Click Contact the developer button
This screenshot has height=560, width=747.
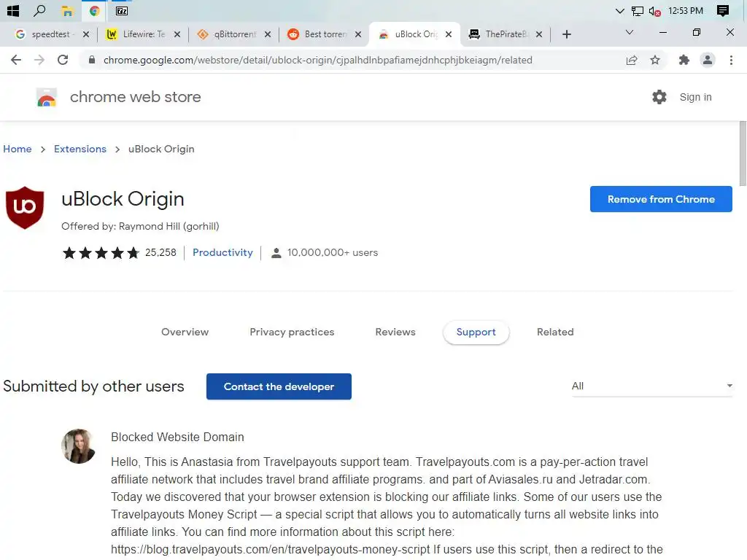tap(279, 386)
